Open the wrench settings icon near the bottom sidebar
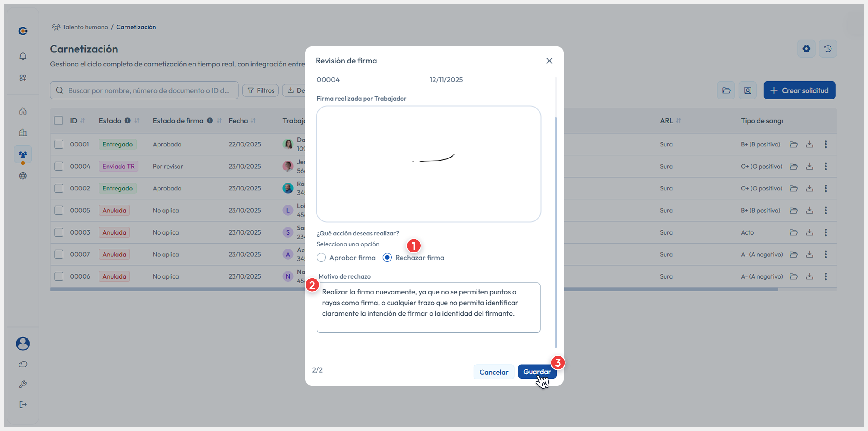 23,384
